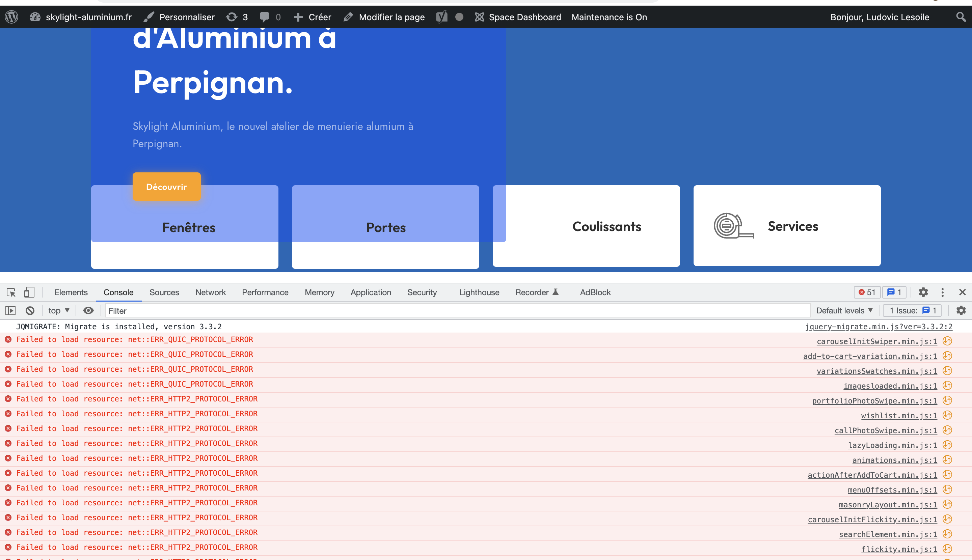
Task: Click the console Filter input field
Action: point(458,310)
